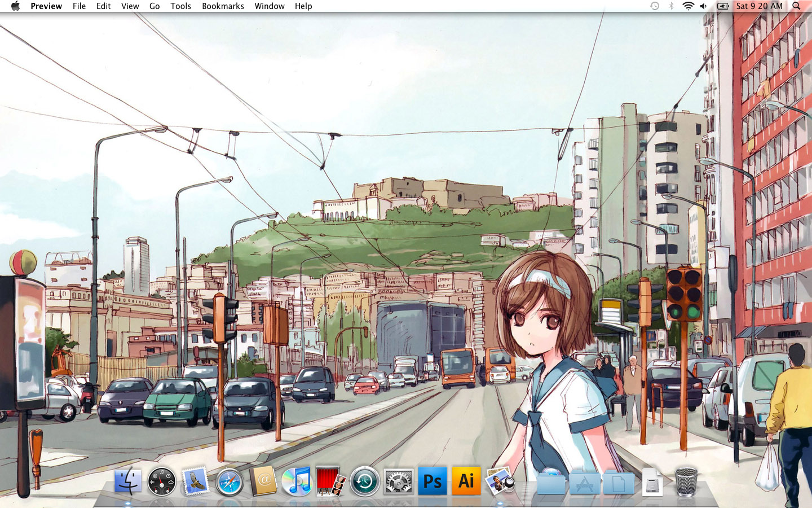
Task: Open the Apple menu
Action: [x=15, y=6]
